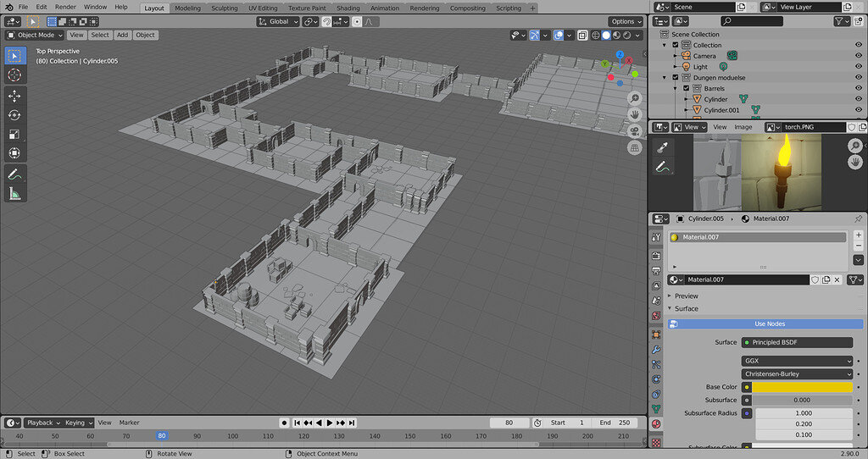Click the camera view icon in viewport
This screenshot has height=459, width=868.
point(634,131)
